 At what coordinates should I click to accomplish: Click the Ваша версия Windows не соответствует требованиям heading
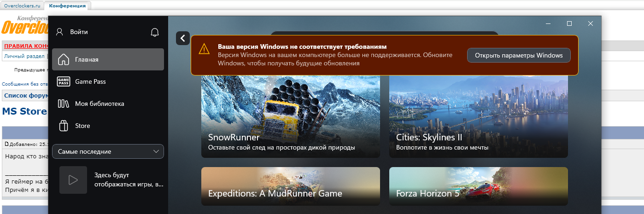point(302,47)
